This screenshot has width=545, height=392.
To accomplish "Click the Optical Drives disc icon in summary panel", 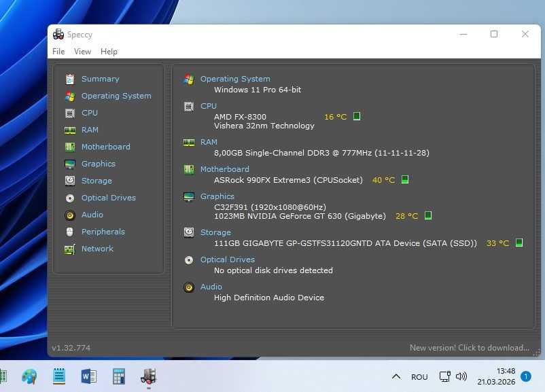I will pos(189,260).
